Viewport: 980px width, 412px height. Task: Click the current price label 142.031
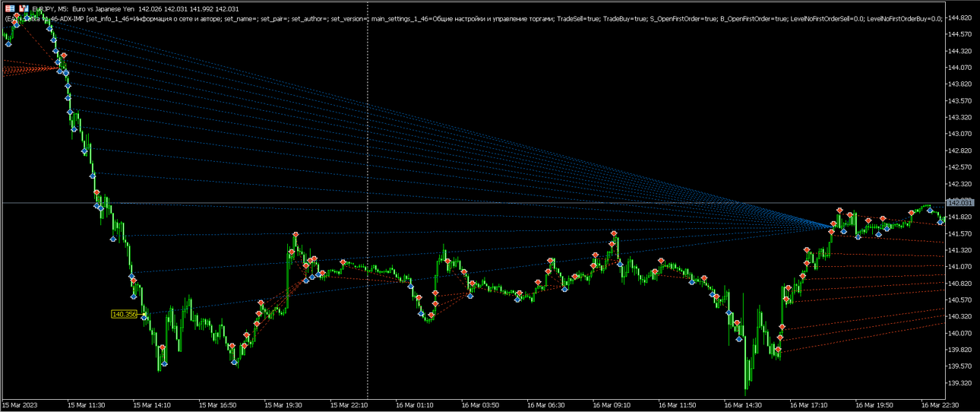(x=960, y=203)
